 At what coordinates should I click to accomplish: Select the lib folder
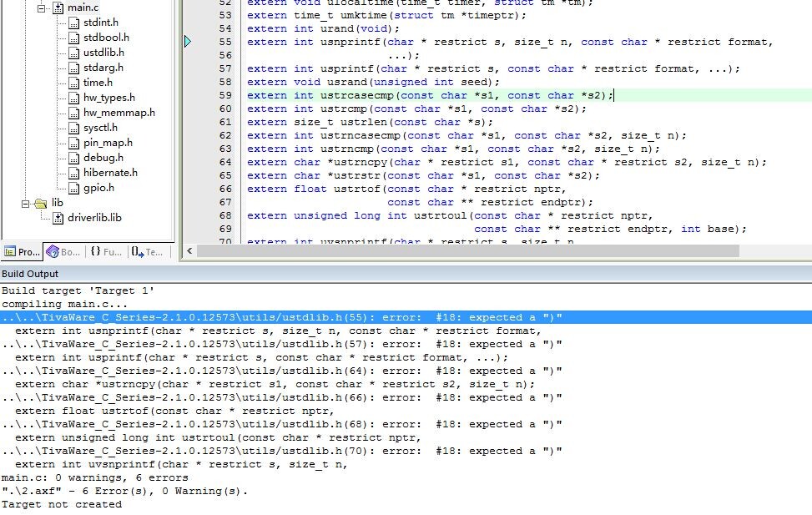57,203
